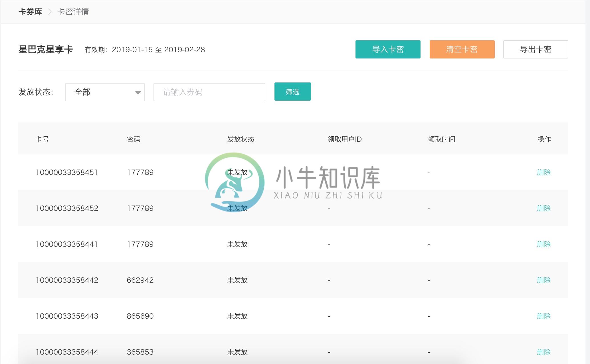Screen dimensions: 590x364
Task: Focus the 请输入券码 input field
Action: (x=209, y=92)
